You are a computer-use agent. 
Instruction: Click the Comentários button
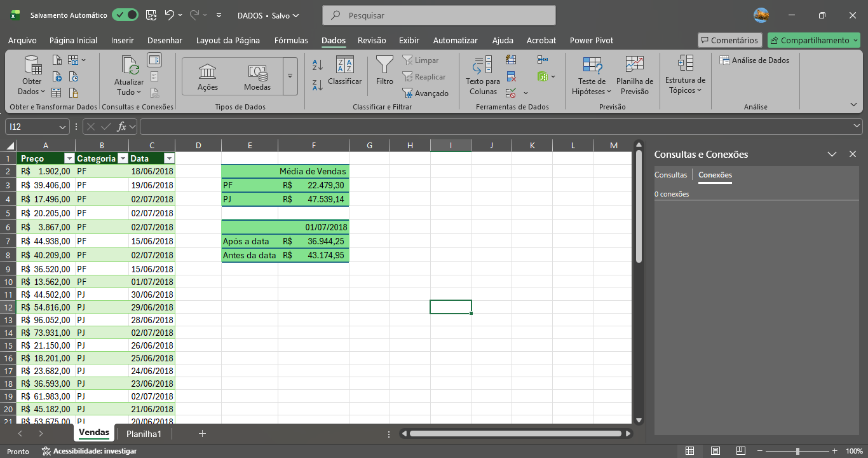coord(729,40)
